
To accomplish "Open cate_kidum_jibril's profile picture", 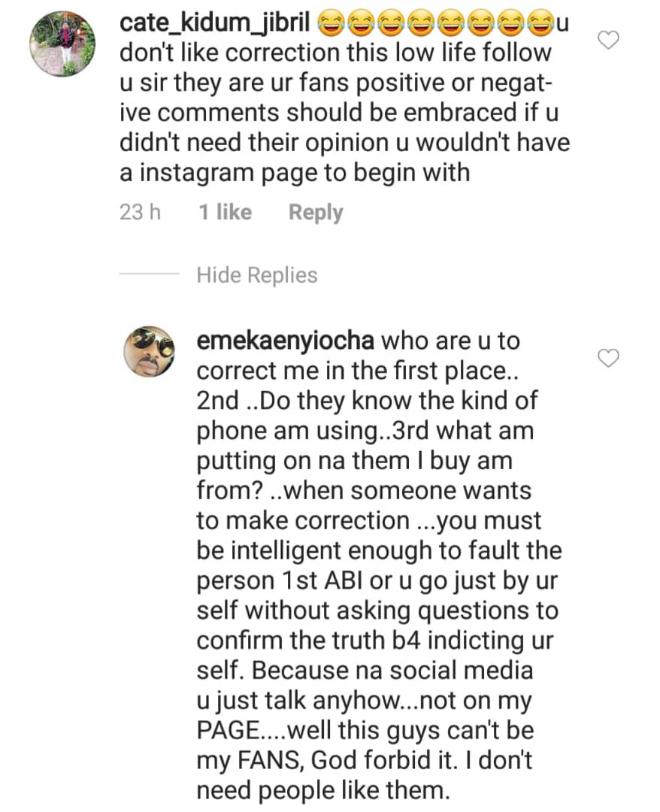I will [x=63, y=44].
